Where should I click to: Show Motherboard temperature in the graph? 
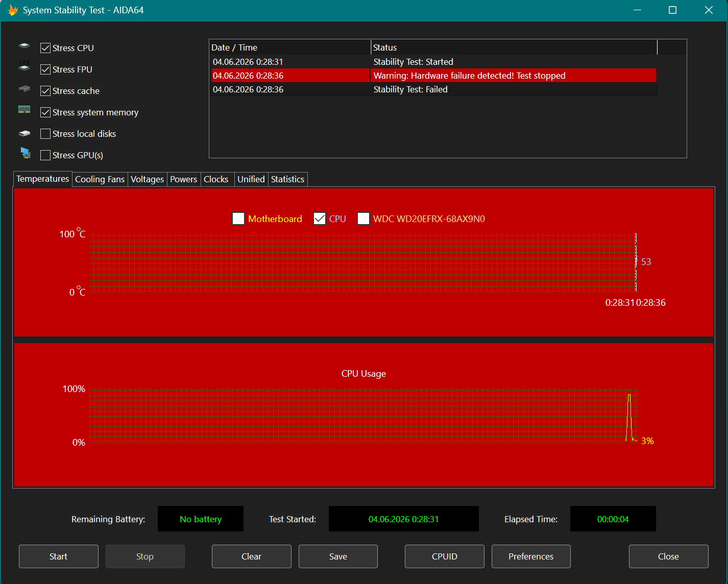(x=238, y=218)
